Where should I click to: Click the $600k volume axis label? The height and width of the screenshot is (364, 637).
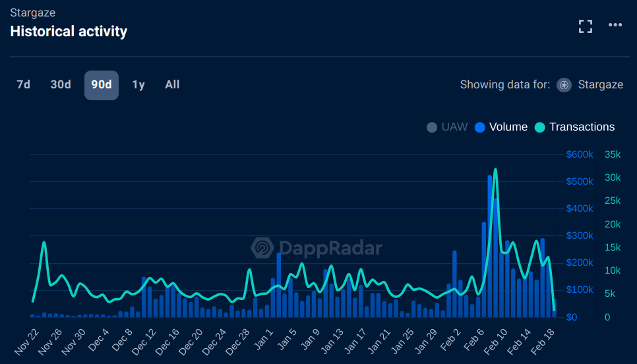click(580, 154)
